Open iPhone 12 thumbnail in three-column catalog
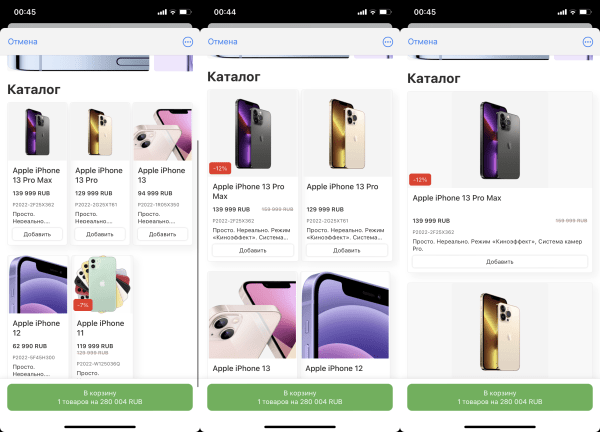This screenshot has width=600, height=432. point(38,284)
